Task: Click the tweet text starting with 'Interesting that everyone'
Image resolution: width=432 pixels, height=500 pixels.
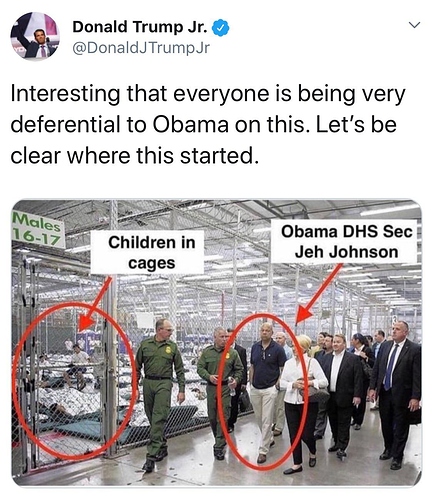Action: coord(208,125)
